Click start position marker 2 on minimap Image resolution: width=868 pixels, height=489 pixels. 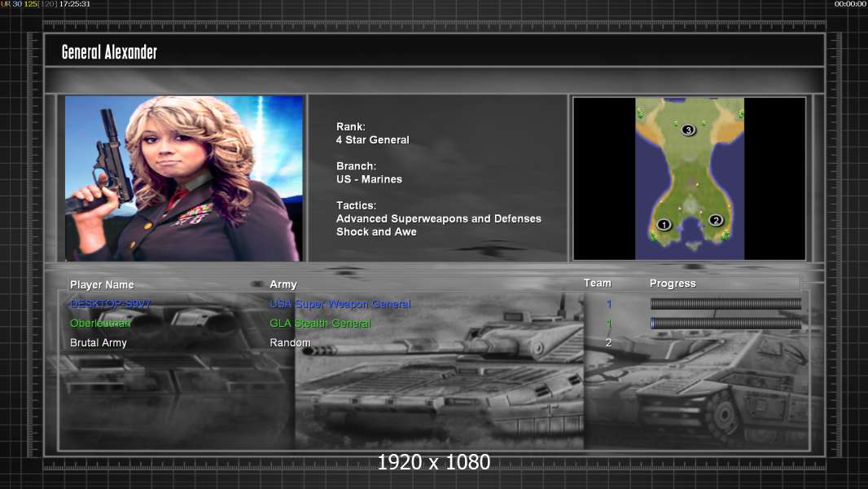716,220
